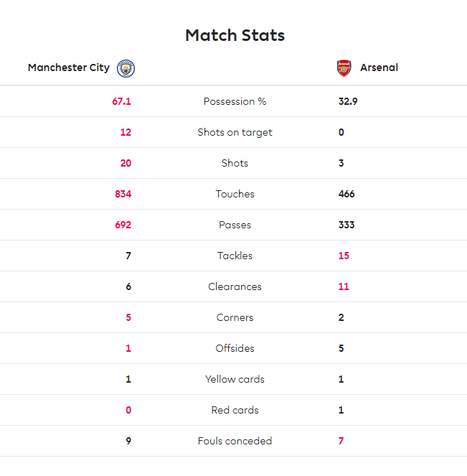Select Manchester City's 67.1 possession value
Viewport: 467px width, 476px height.
(x=122, y=101)
